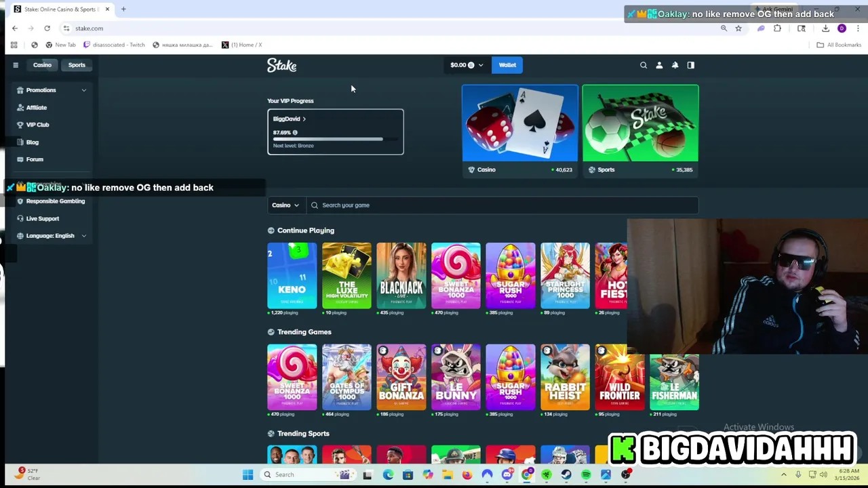Show hidden system tray icons chevron

click(784, 474)
